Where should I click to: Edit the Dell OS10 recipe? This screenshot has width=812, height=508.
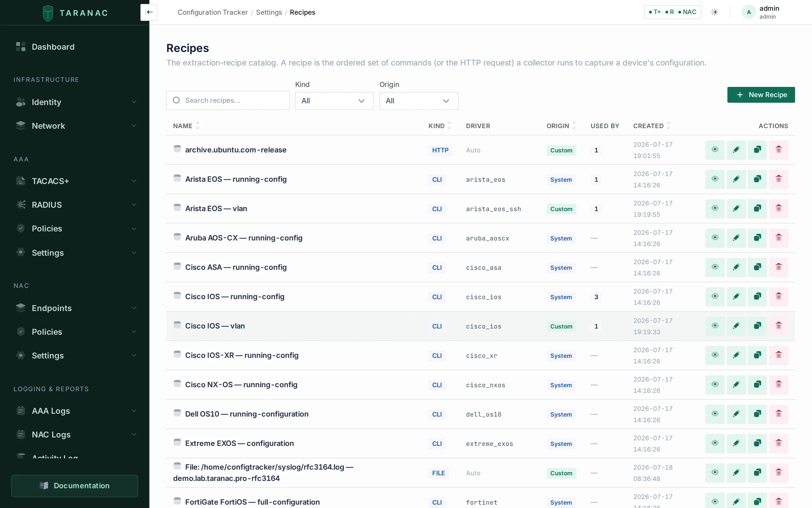tap(736, 414)
